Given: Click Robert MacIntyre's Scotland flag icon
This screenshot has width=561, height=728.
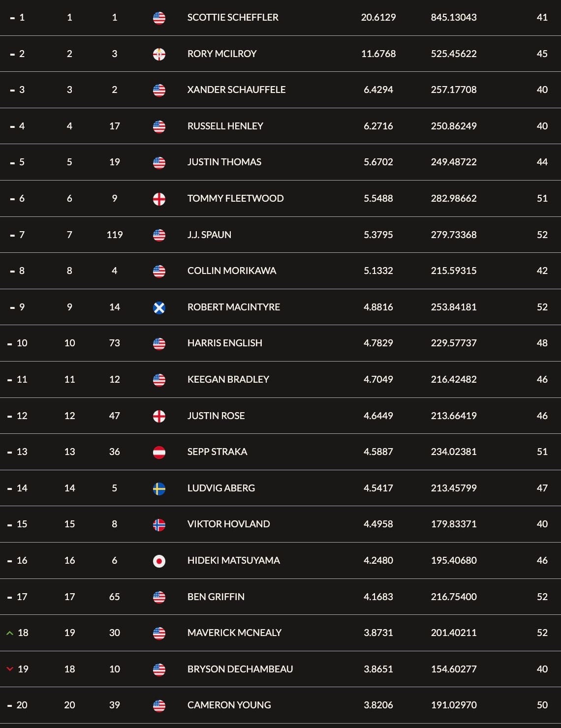Looking at the screenshot, I should point(159,308).
